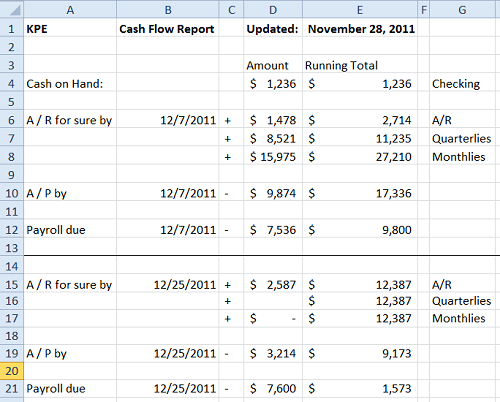Select column B header
The image size is (500, 402).
(x=168, y=10)
